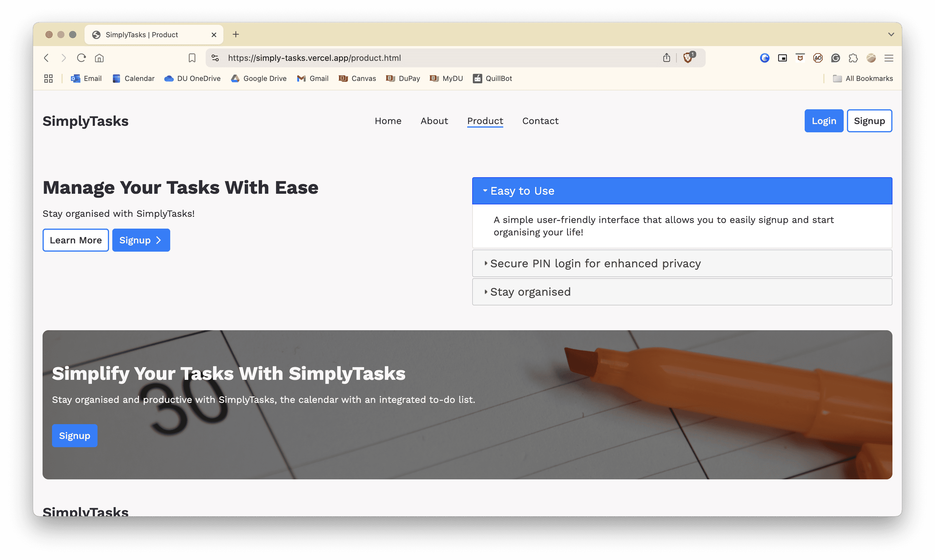This screenshot has width=935, height=560.
Task: Click the Grammarly extension icon
Action: point(835,58)
